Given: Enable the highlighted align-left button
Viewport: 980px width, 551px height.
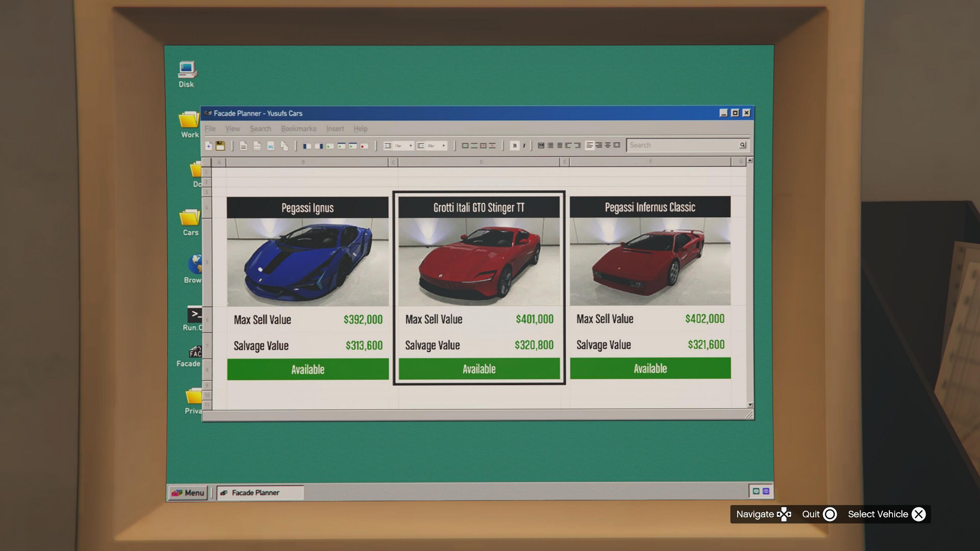Looking at the screenshot, I should click(x=590, y=145).
